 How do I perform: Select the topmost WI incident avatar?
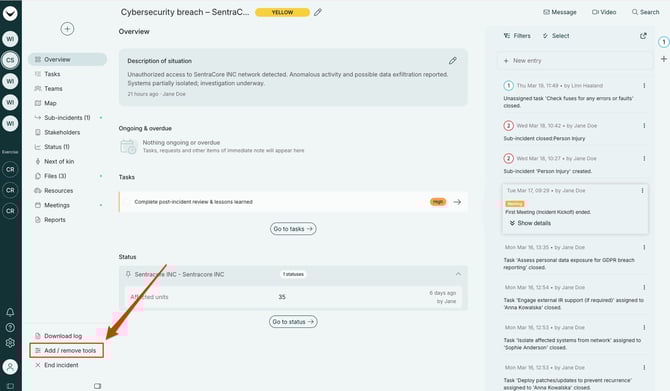10,39
